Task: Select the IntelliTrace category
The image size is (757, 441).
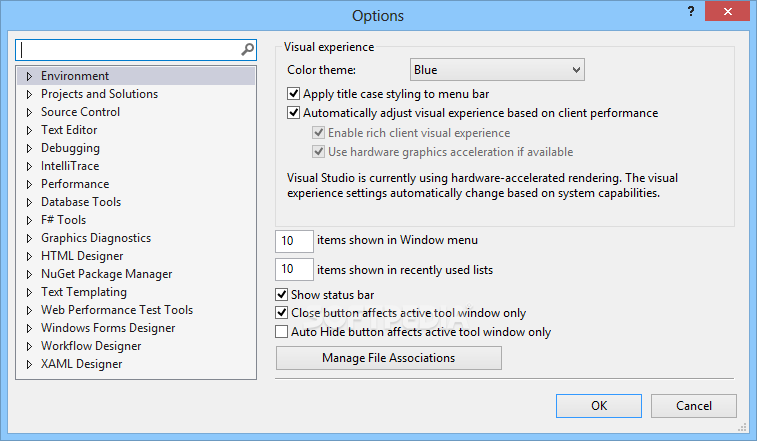Action: (x=70, y=166)
